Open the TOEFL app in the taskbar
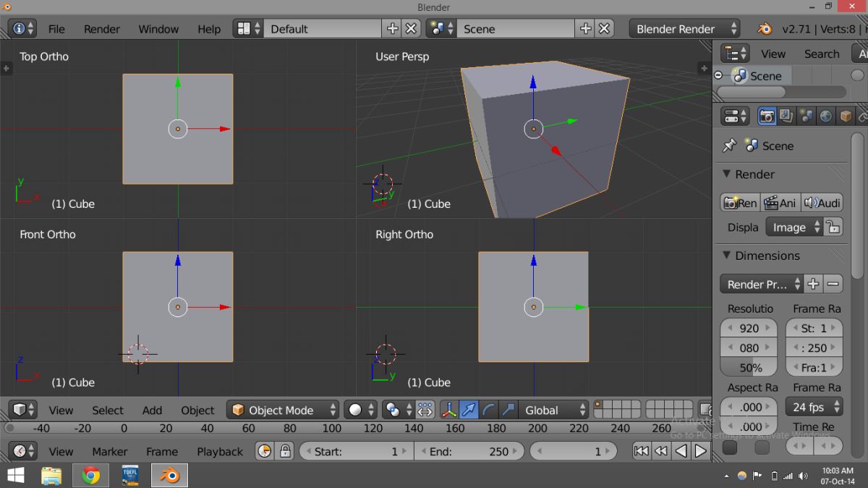The image size is (868, 488). (x=130, y=476)
